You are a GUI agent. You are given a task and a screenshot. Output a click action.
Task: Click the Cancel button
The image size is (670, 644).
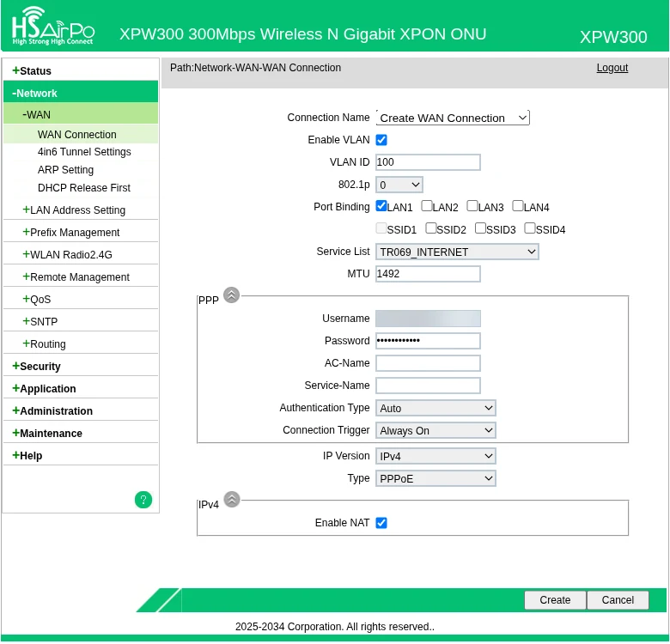point(618,600)
